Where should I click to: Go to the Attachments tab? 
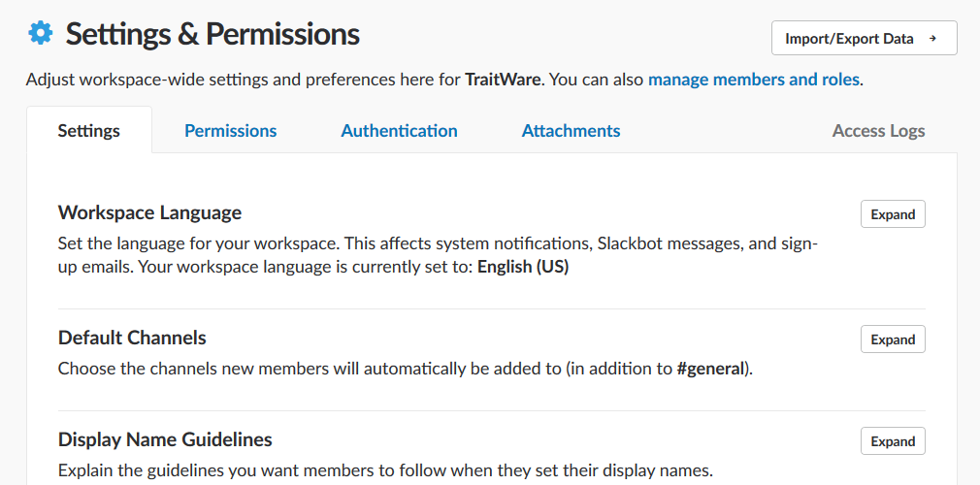pos(572,131)
